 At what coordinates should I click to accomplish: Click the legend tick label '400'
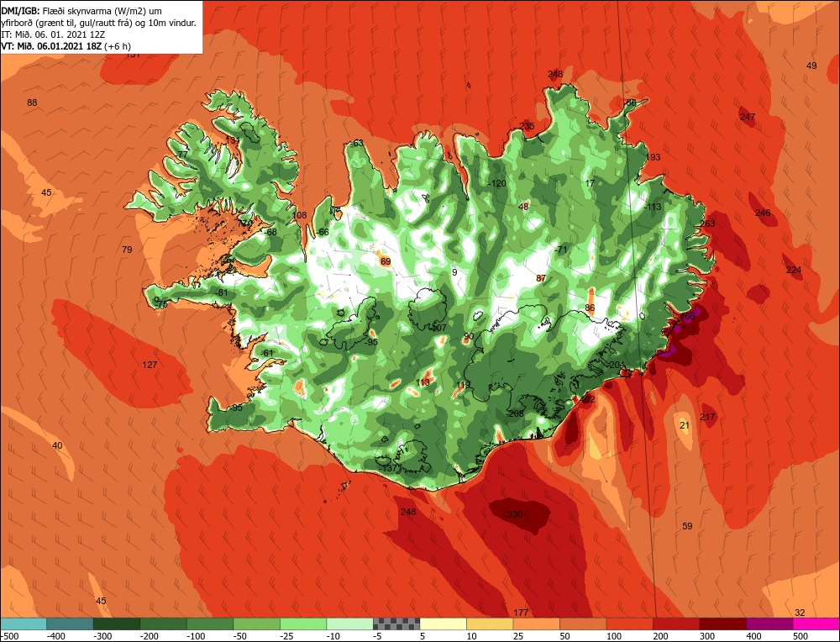click(x=753, y=636)
